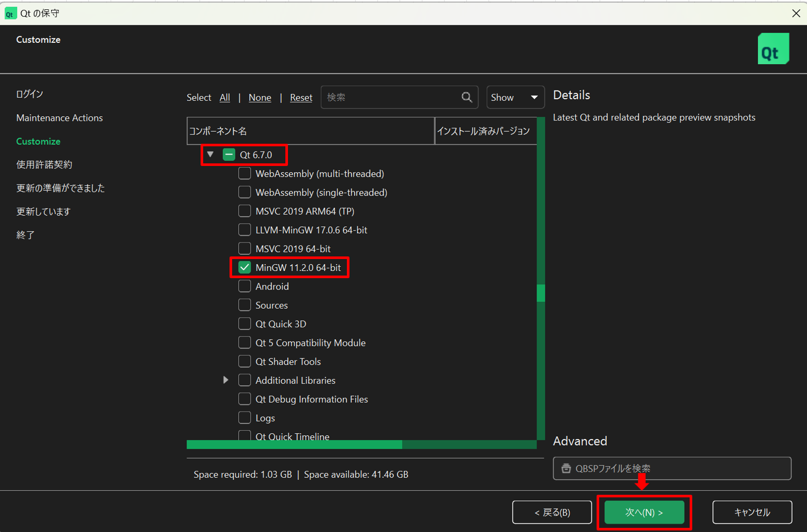Collapse the Qt 6.7.0 tree node
The height and width of the screenshot is (532, 807).
(x=210, y=155)
